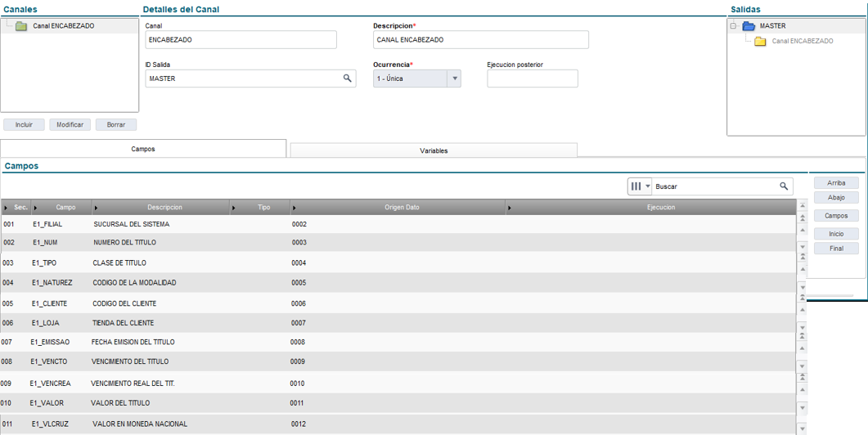Select the E1_TIPO field cell

coord(44,263)
